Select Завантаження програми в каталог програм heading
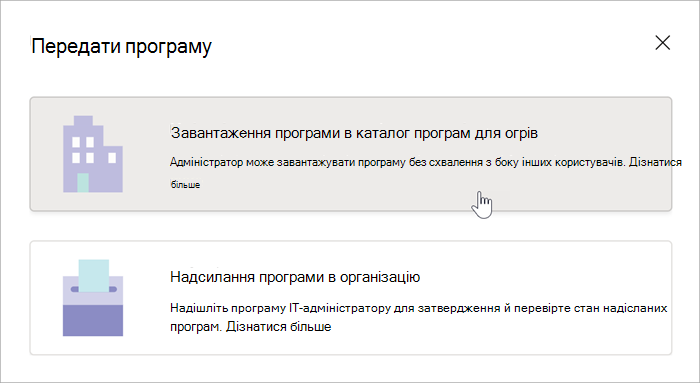This screenshot has height=383, width=700. [x=354, y=133]
